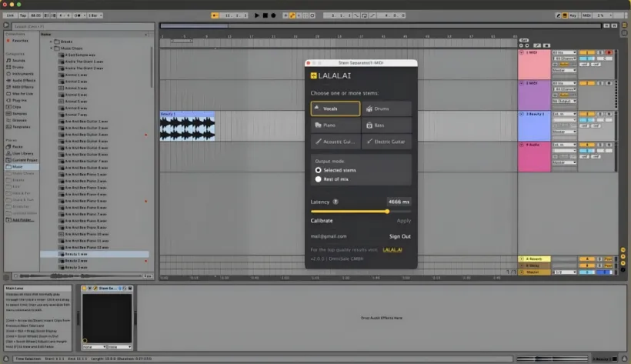Select the Drums stem in LALAL.AI
The width and height of the screenshot is (631, 364).
tap(387, 109)
